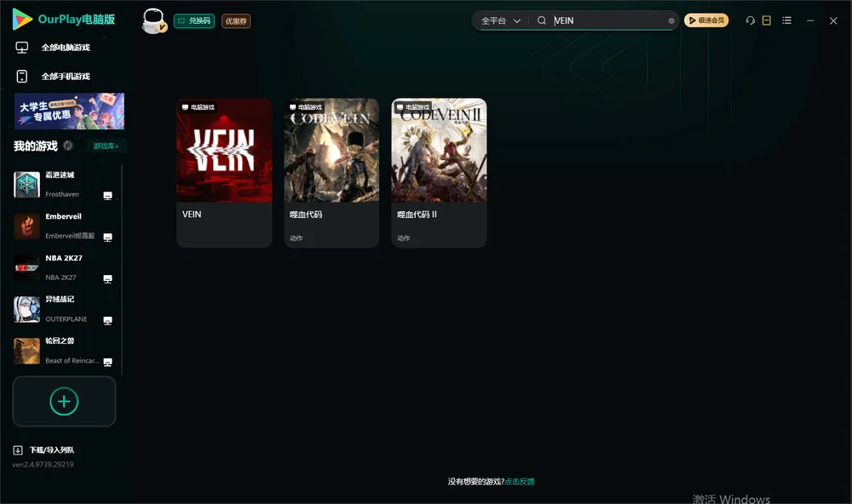852x504 pixels.
Task: Open the customer service headset icon
Action: (x=751, y=20)
